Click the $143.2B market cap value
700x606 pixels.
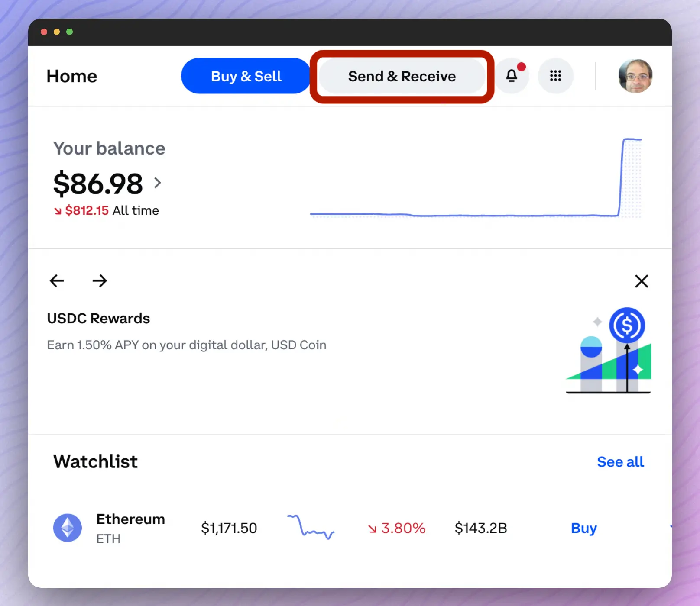tap(481, 528)
